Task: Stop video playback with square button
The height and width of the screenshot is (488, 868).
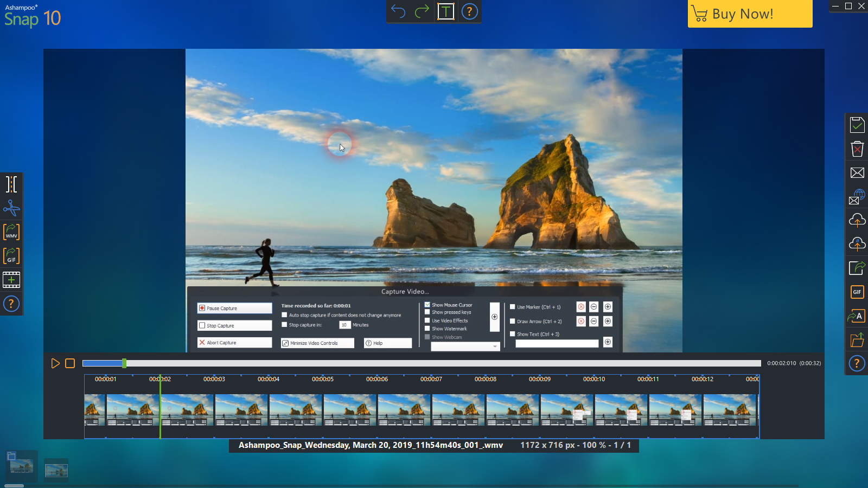Action: [x=70, y=363]
